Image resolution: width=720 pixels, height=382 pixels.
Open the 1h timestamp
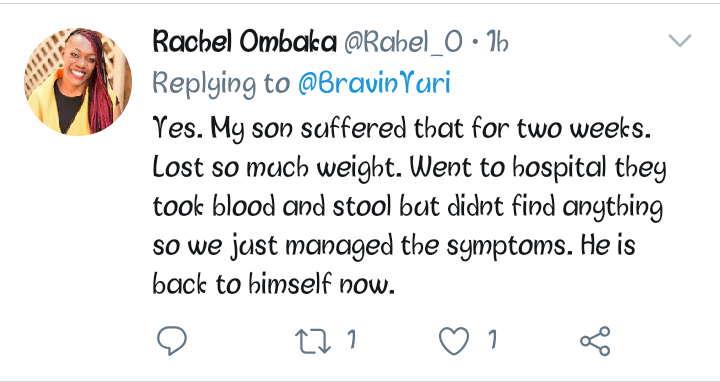pos(496,43)
